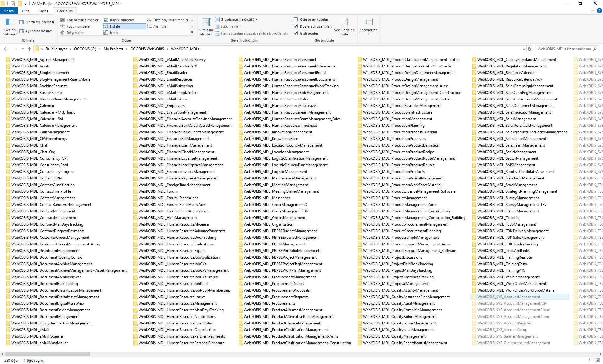This screenshot has height=364, width=603.
Task: Enable Öğe onay kutuları checkbox
Action: 296,19
